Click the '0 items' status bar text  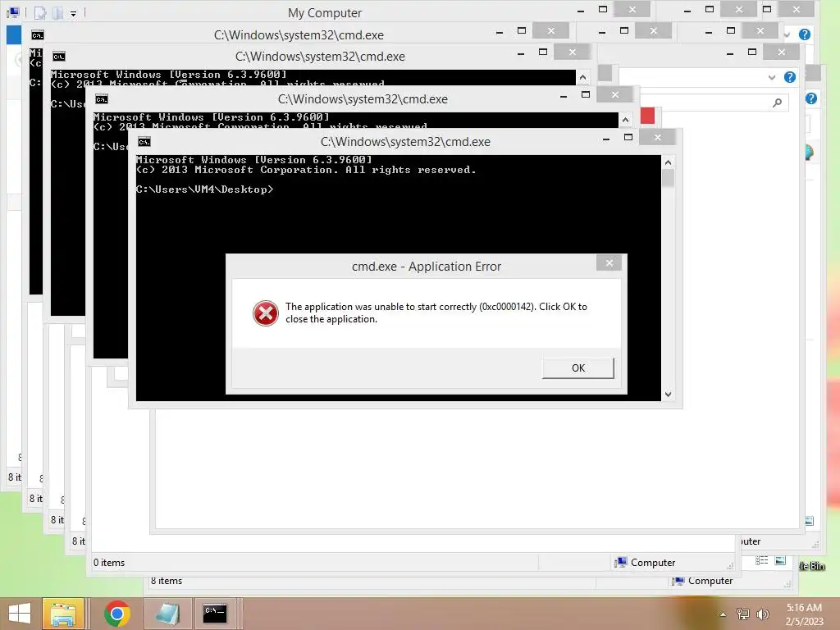pyautogui.click(x=109, y=563)
